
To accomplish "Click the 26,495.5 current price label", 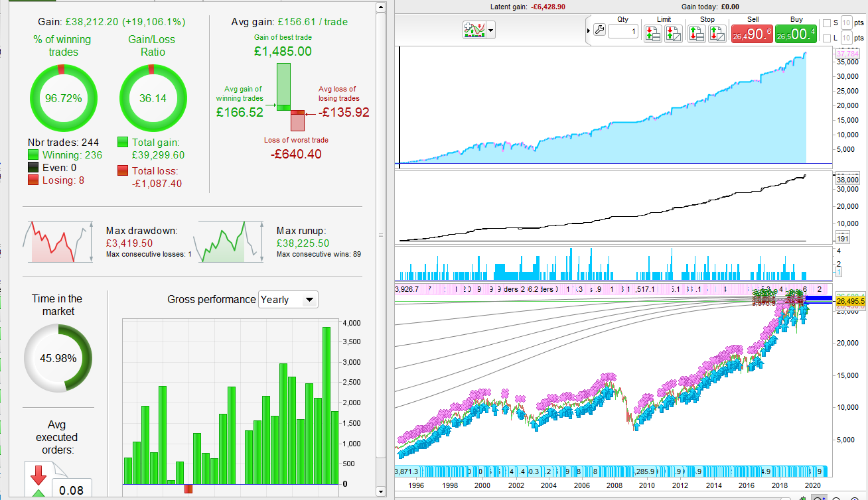I will (x=851, y=302).
